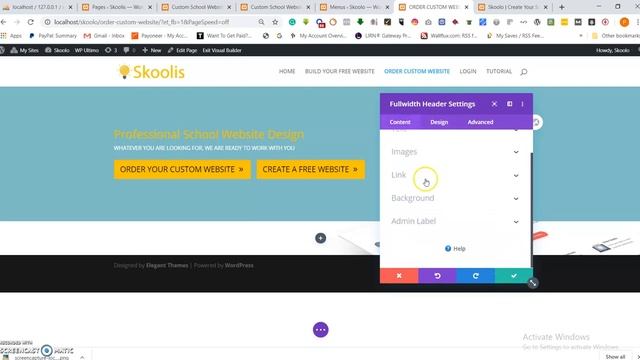Open the Home menu item
The image size is (640, 360).
[287, 71]
